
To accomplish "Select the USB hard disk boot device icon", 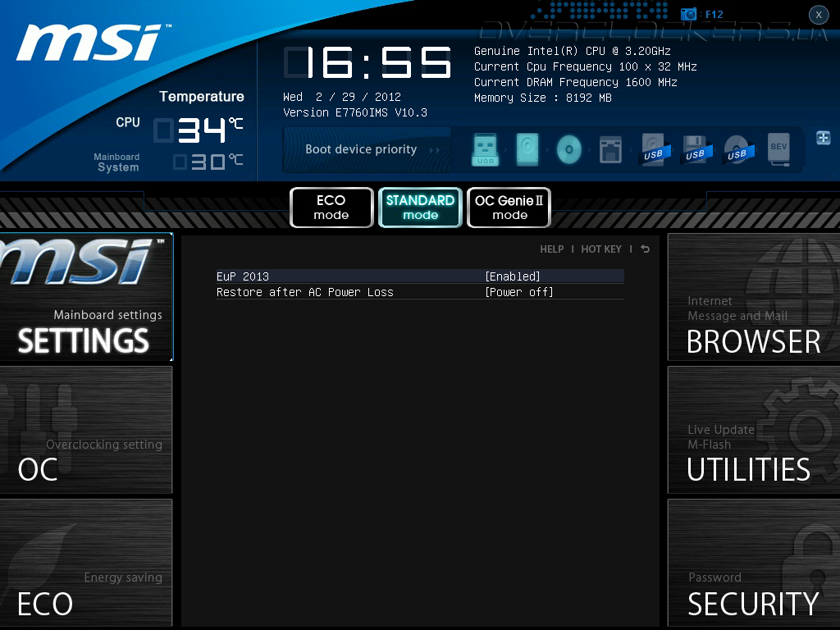I will pos(654,150).
